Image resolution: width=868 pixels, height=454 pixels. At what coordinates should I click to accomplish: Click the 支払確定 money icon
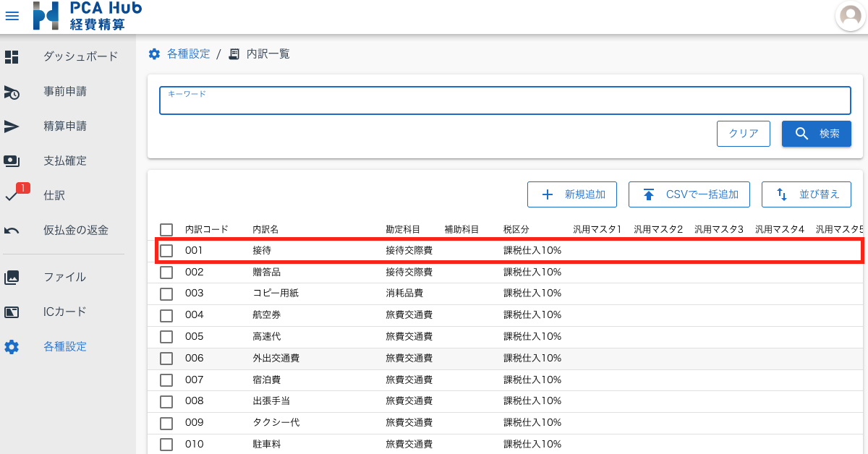tap(12, 160)
